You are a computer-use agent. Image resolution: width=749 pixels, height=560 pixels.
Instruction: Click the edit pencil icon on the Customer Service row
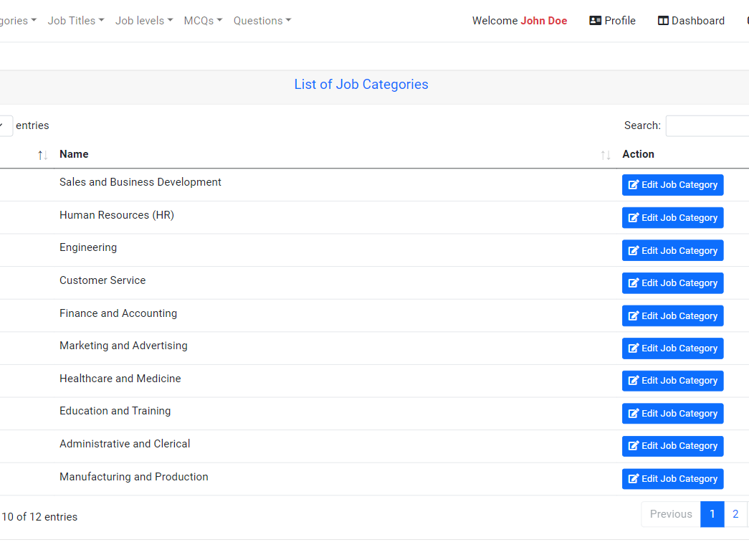coord(632,283)
